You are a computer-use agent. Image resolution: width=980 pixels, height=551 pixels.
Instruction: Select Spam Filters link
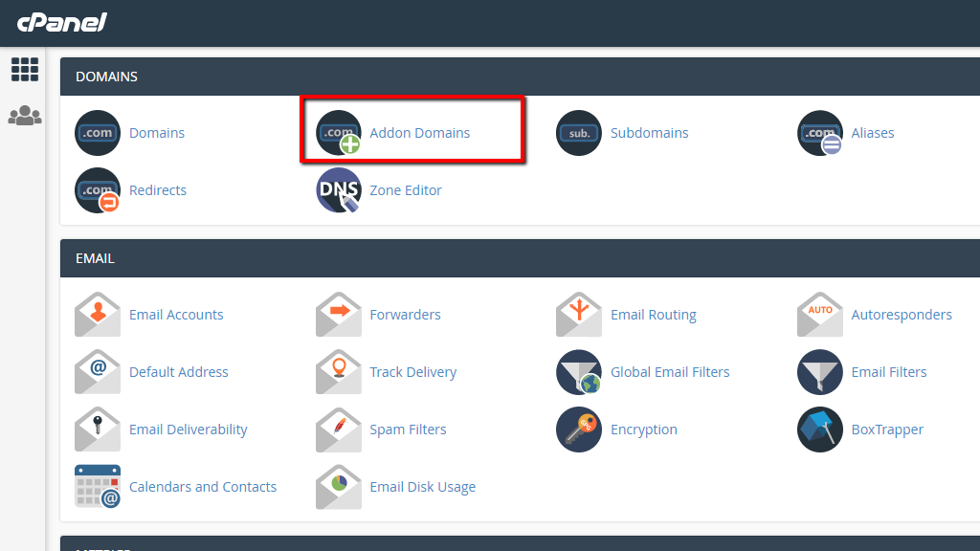408,430
